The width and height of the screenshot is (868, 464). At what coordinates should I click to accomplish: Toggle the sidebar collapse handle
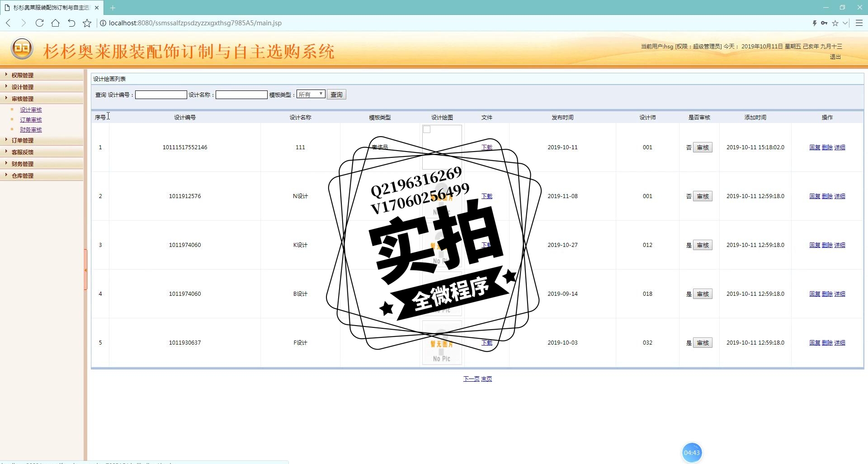[85, 270]
